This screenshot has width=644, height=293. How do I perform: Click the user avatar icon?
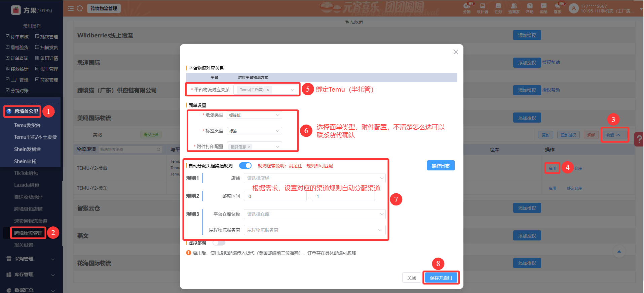point(573,8)
